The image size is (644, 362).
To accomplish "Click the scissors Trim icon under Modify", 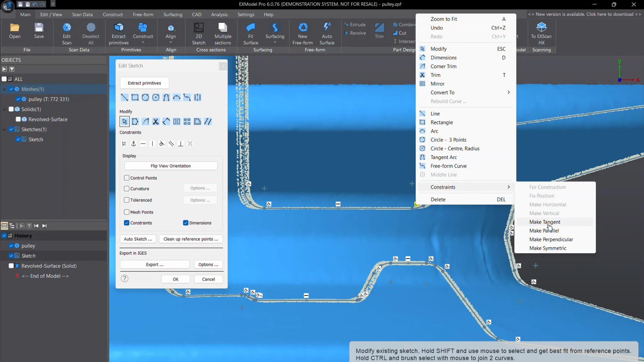I will pos(156,122).
